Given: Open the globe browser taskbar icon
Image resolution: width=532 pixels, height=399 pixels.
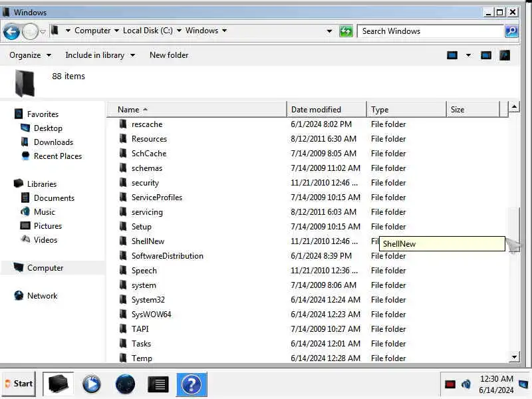Looking at the screenshot, I should [x=125, y=384].
